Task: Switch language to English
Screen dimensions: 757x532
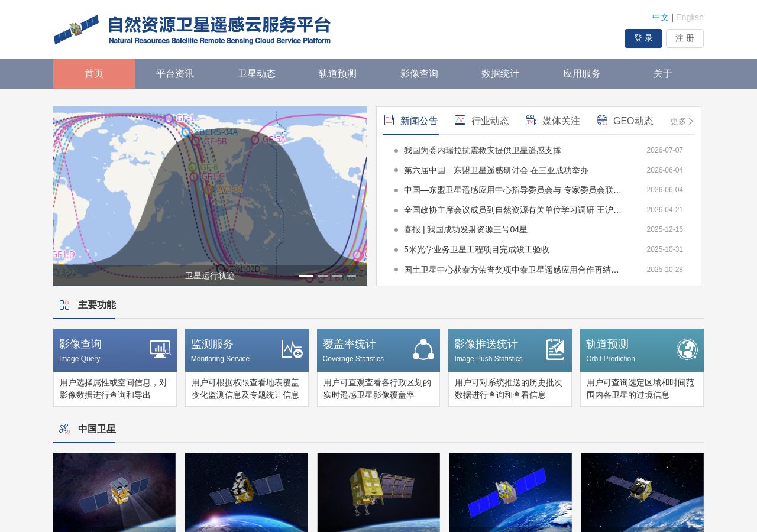Action: coord(690,17)
